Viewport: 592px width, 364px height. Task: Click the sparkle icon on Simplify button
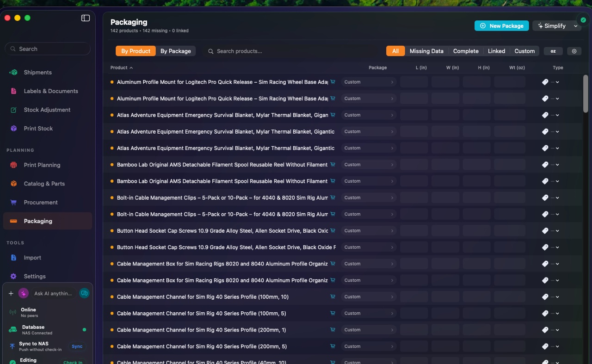click(540, 26)
